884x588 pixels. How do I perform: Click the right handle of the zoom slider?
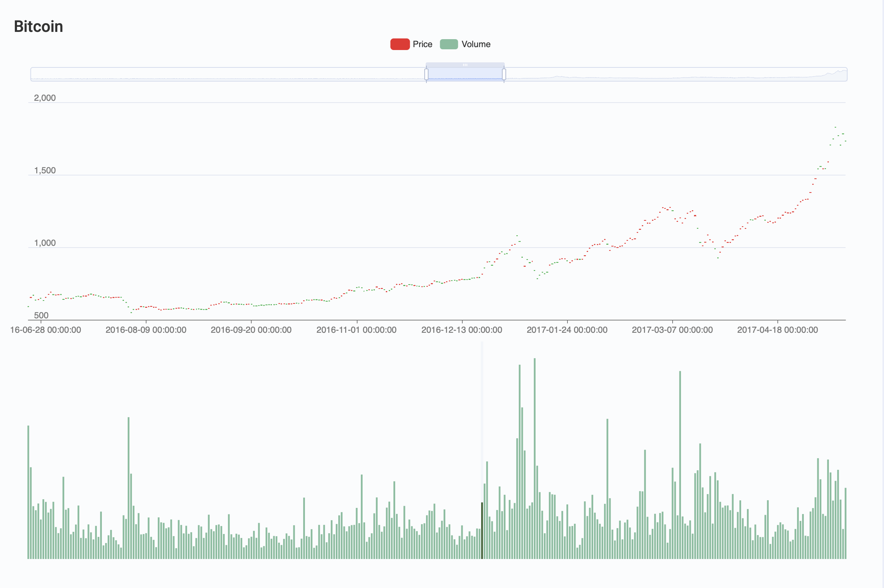[x=504, y=74]
